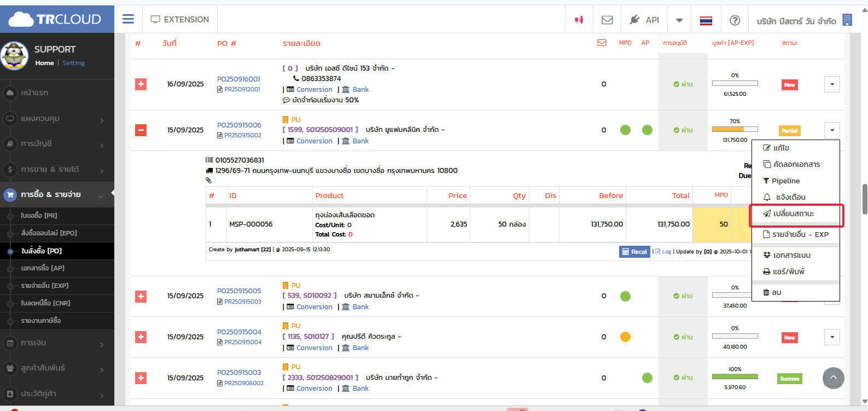Open the help question mark icon
Screen dimensions: 868x411
(735, 20)
